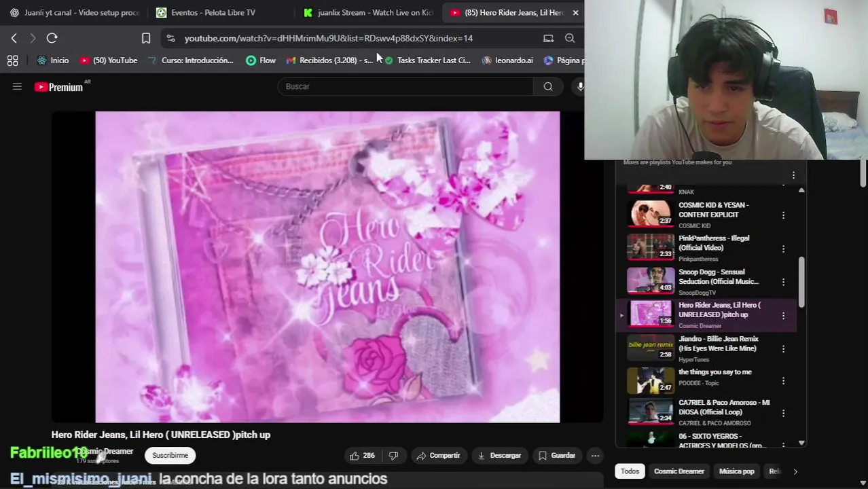The height and width of the screenshot is (489, 868).
Task: Switch to Juanli yt canal tab
Action: (75, 12)
